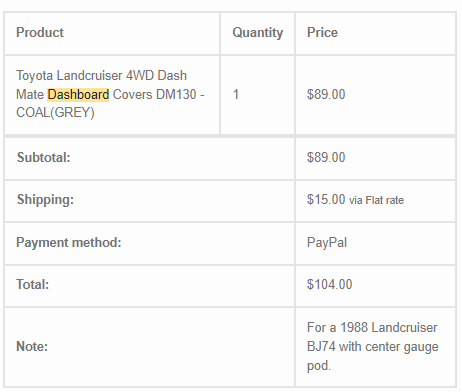Click the Note label

[32, 347]
